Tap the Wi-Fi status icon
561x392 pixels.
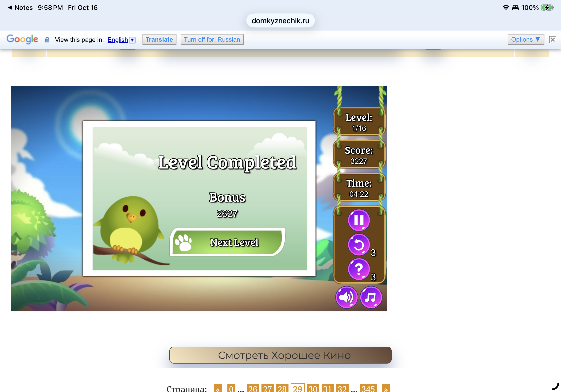[x=506, y=8]
